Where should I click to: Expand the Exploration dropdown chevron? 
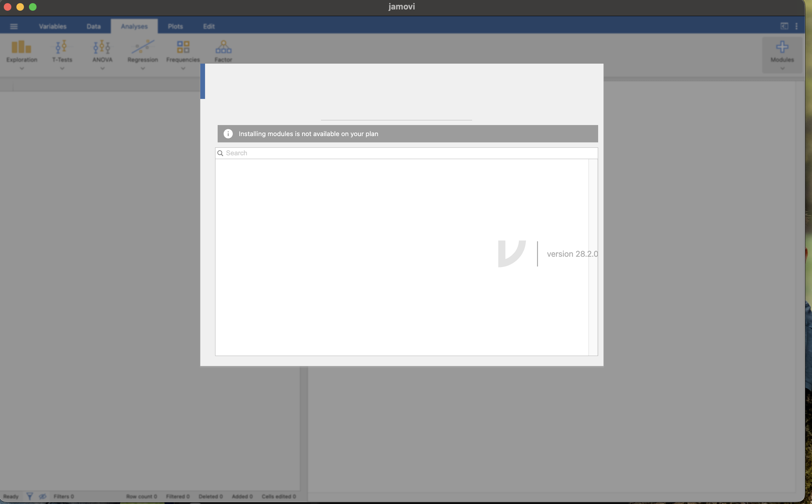[22, 68]
